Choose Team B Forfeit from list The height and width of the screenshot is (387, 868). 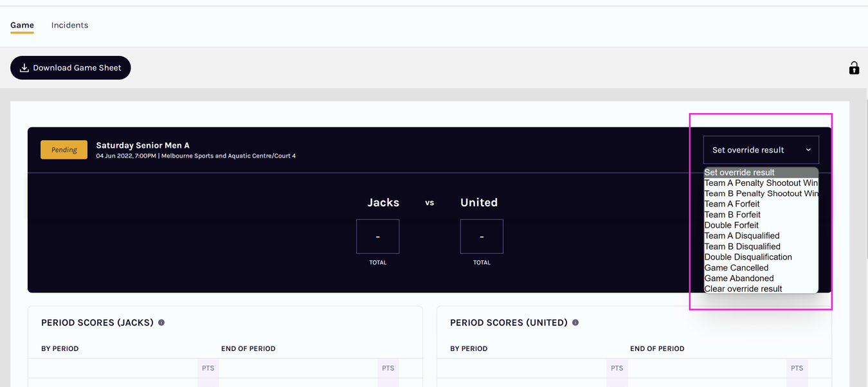(732, 215)
